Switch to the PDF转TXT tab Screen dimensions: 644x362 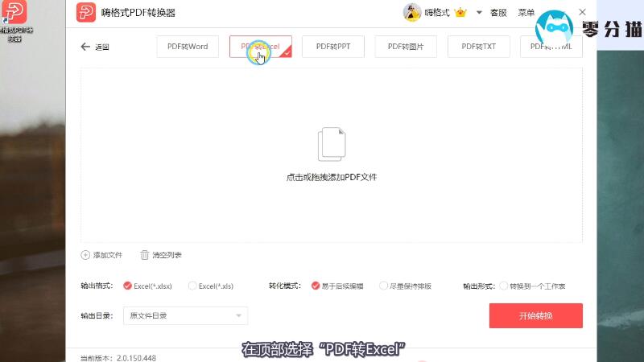pos(478,47)
